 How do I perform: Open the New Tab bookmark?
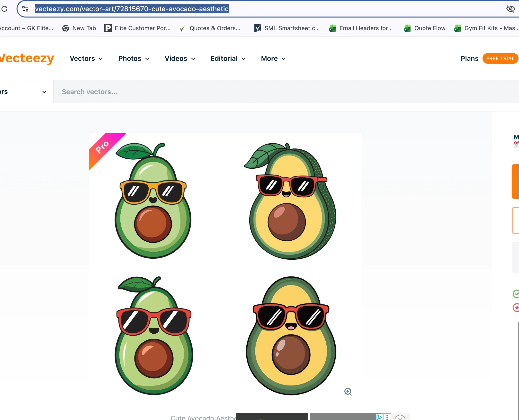79,28
